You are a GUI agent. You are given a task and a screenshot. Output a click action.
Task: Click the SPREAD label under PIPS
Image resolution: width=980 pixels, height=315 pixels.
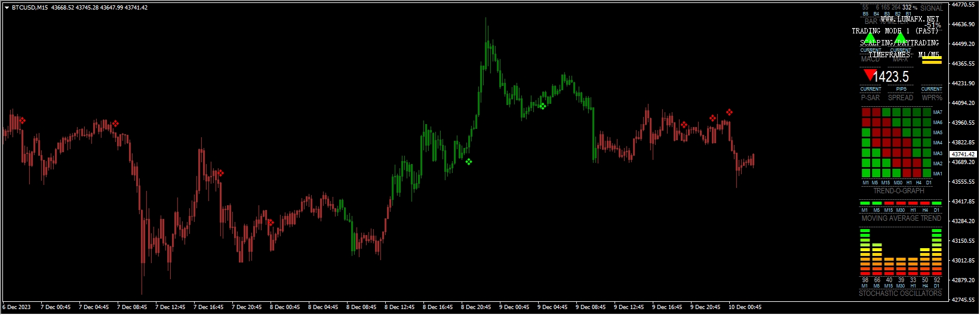(901, 97)
